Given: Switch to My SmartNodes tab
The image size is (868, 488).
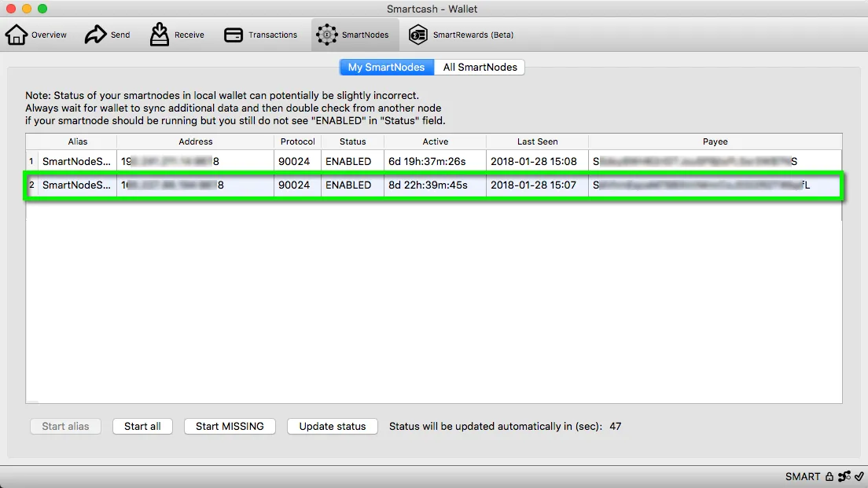Looking at the screenshot, I should pyautogui.click(x=386, y=67).
